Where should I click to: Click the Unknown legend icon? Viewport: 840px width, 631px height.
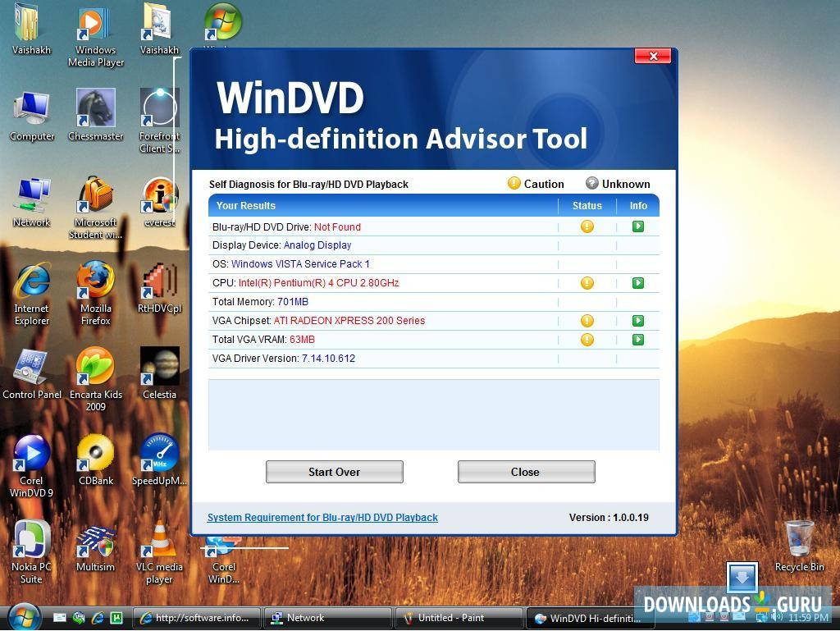click(591, 183)
